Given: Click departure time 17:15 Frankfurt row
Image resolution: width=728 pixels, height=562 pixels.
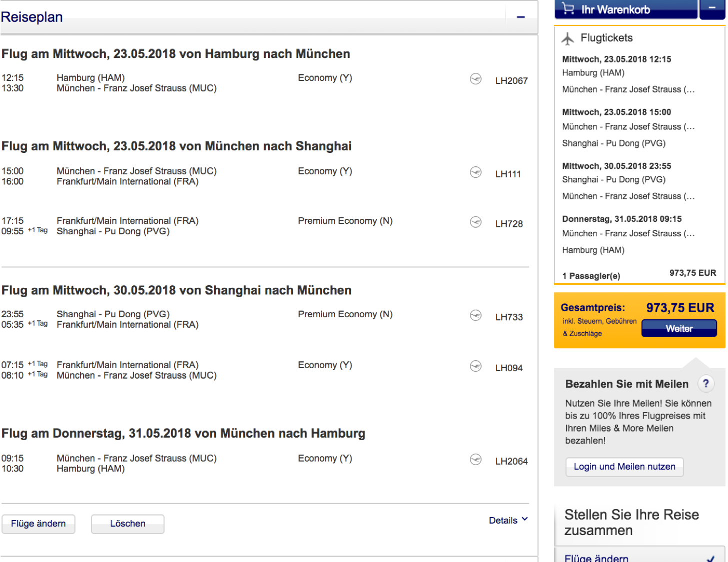Looking at the screenshot, I should tap(12, 221).
